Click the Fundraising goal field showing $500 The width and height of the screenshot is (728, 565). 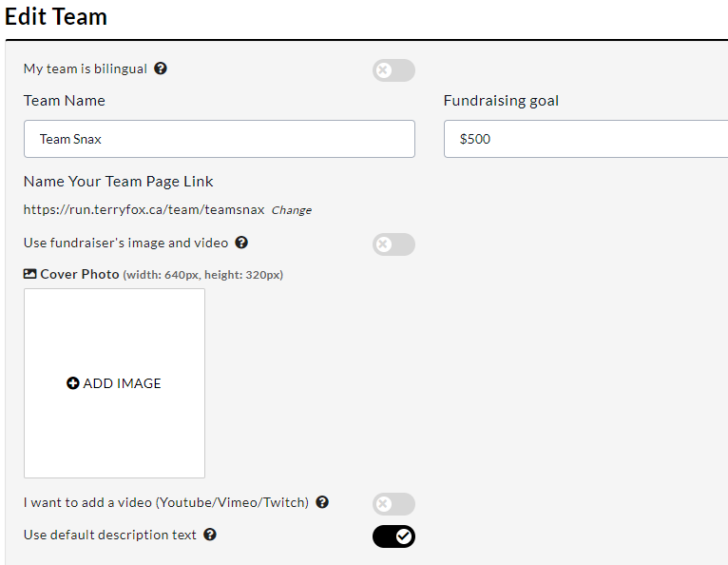(586, 139)
